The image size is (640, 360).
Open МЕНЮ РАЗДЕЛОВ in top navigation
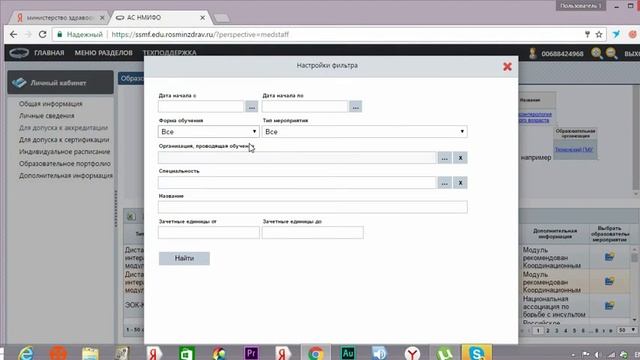point(103,53)
